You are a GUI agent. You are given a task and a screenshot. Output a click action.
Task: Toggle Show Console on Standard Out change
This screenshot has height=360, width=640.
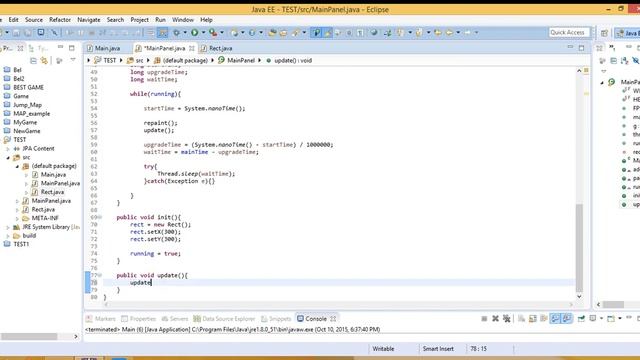point(556,318)
